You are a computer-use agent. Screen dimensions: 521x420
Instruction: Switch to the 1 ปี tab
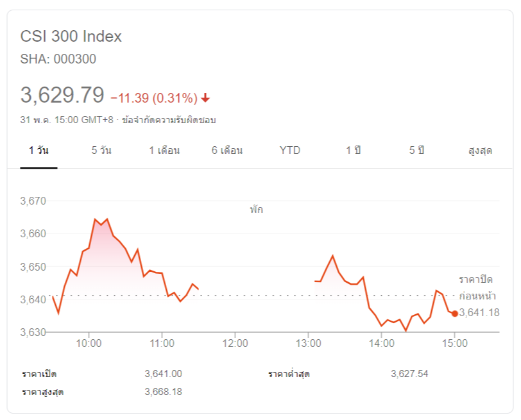click(x=353, y=151)
